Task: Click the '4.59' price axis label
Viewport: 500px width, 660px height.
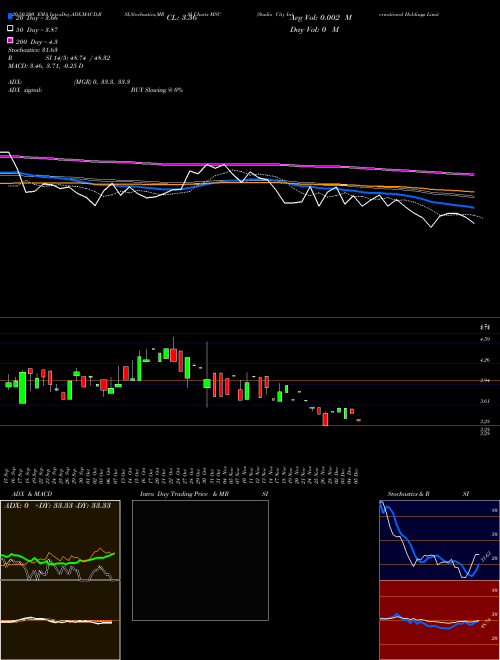Action: point(485,339)
